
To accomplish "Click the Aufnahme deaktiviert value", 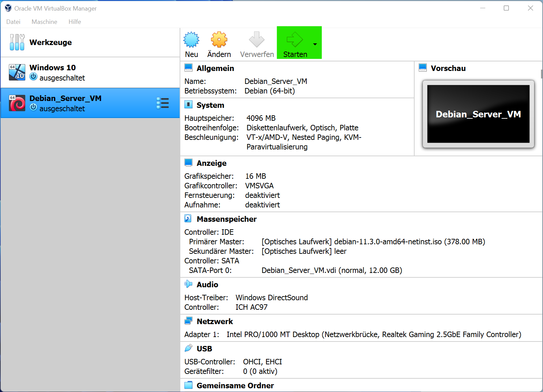I will point(262,205).
